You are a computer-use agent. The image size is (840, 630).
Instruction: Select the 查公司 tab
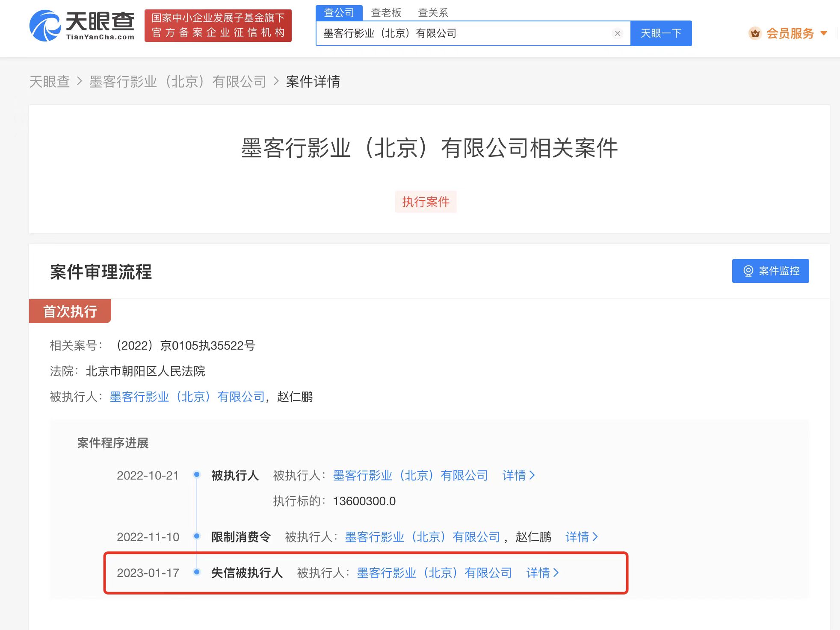[x=339, y=13]
